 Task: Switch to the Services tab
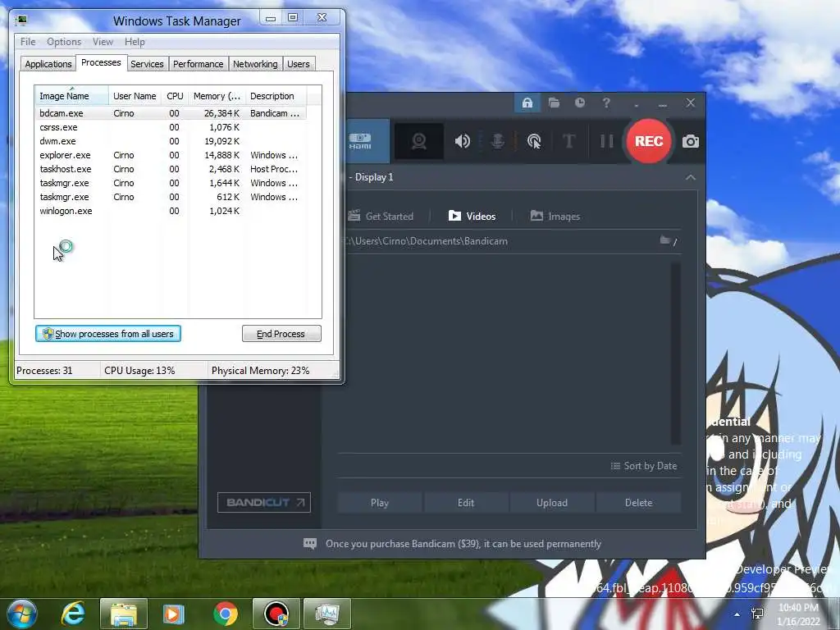point(147,64)
